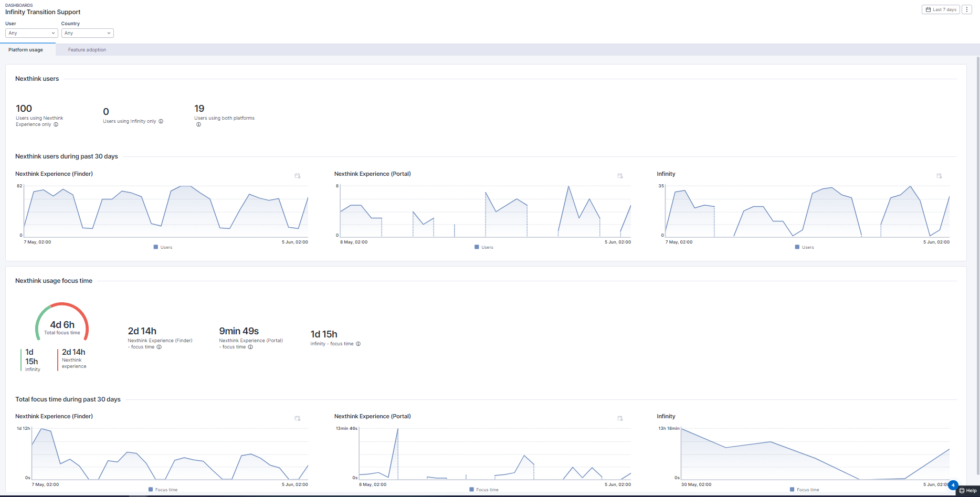
Task: Click the 4d 6h total focus time gauge
Action: (62, 322)
